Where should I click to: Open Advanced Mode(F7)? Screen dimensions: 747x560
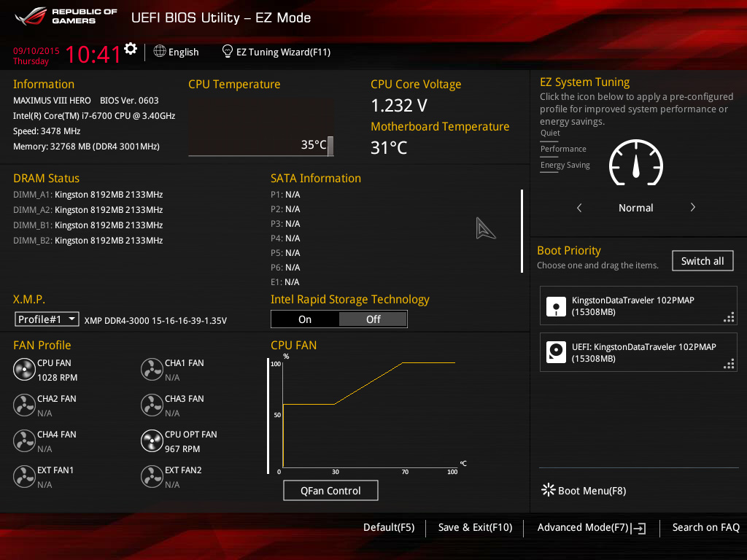pyautogui.click(x=591, y=528)
